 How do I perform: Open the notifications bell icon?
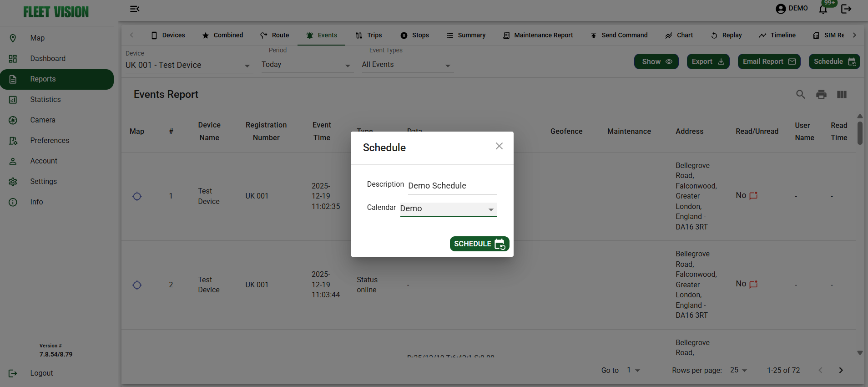click(x=823, y=9)
